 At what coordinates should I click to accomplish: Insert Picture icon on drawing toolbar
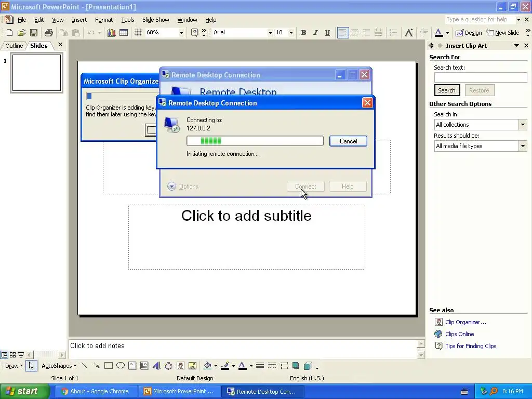[192, 366]
